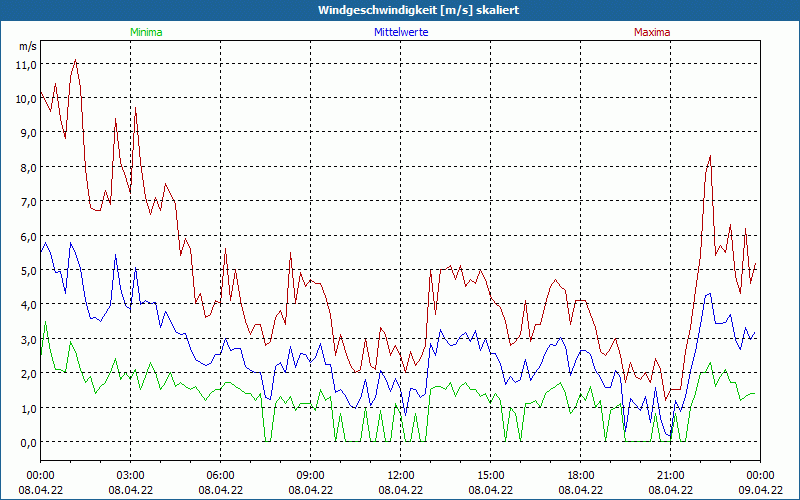Click the 03:00 time axis label
This screenshot has height=500, width=800.
pyautogui.click(x=130, y=475)
